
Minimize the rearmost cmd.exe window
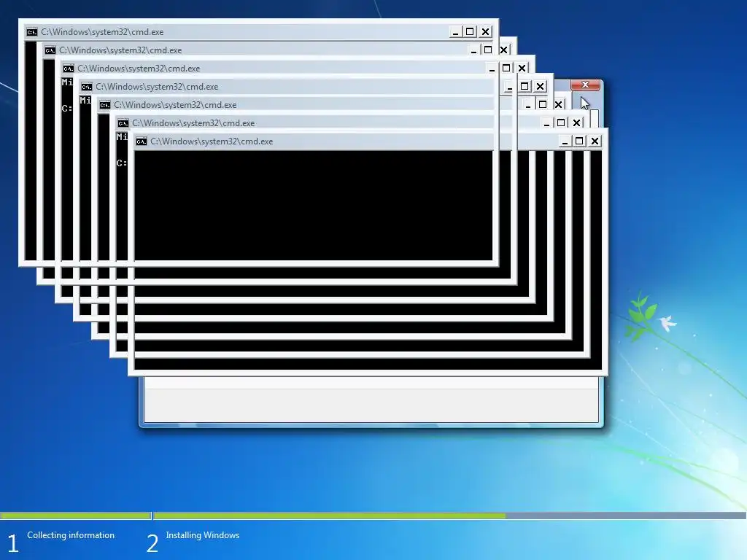[x=455, y=32]
